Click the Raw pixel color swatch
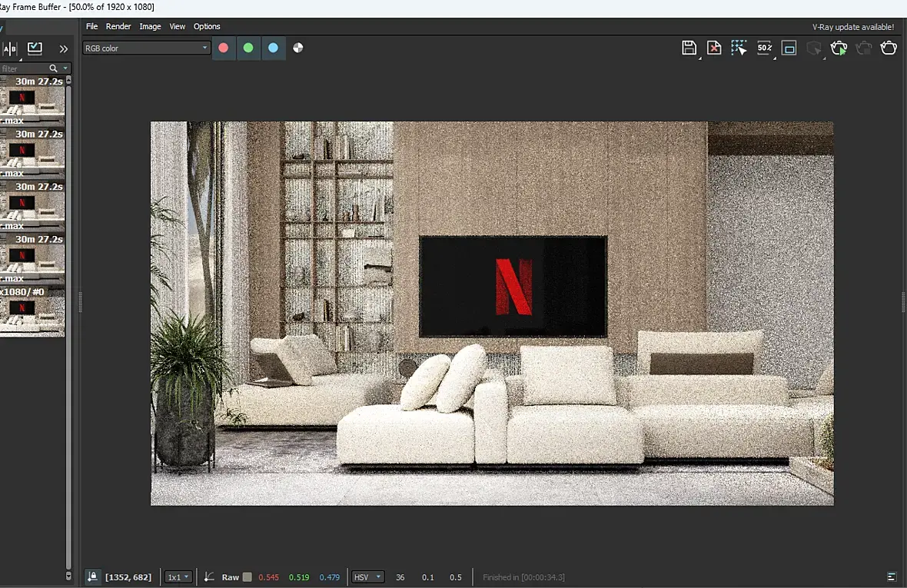The height and width of the screenshot is (588, 907). click(247, 577)
